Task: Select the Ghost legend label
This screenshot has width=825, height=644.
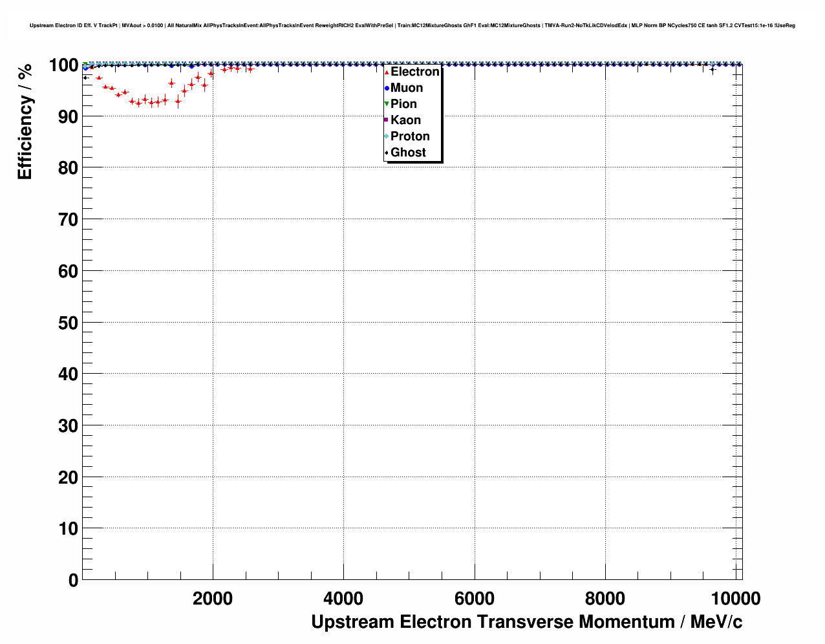Action: coord(408,153)
